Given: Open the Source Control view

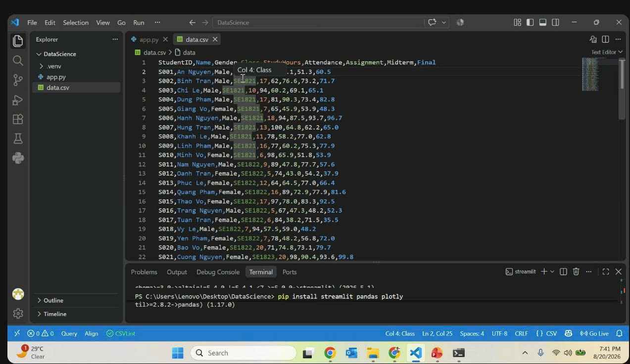Looking at the screenshot, I should pos(18,80).
